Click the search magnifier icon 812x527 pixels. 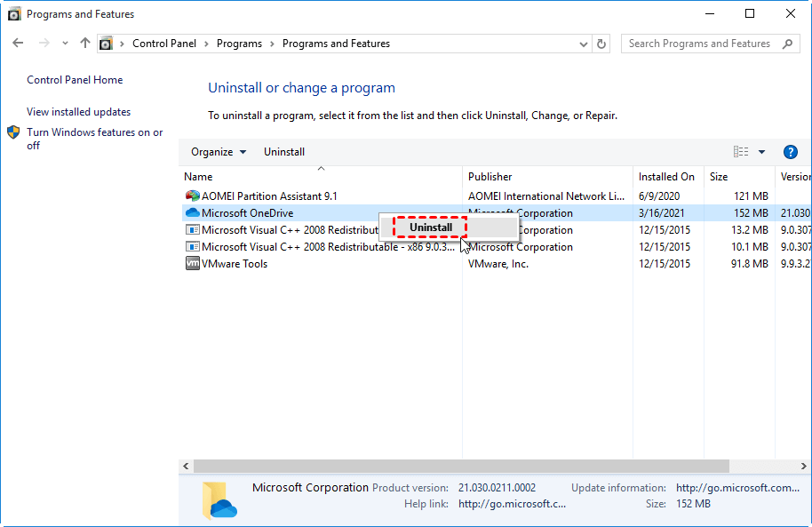pos(787,44)
